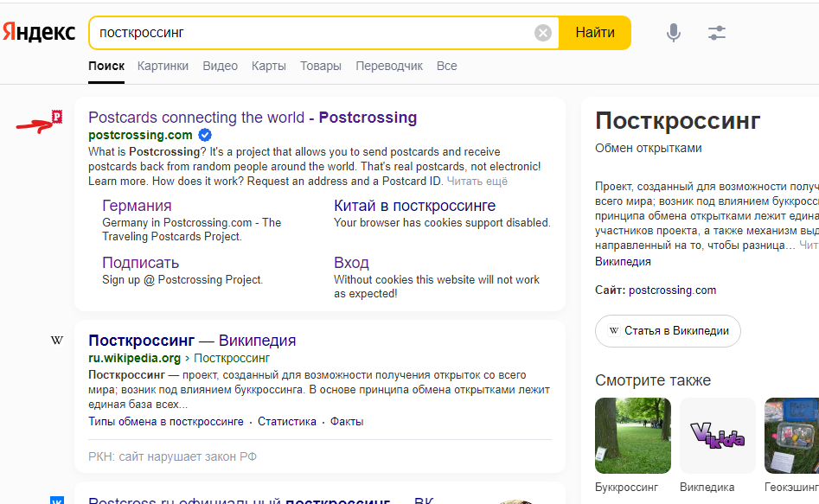Image resolution: width=819 pixels, height=504 pixels.
Task: Click the Wikipedia W favicon beside second result
Action: pos(57,341)
